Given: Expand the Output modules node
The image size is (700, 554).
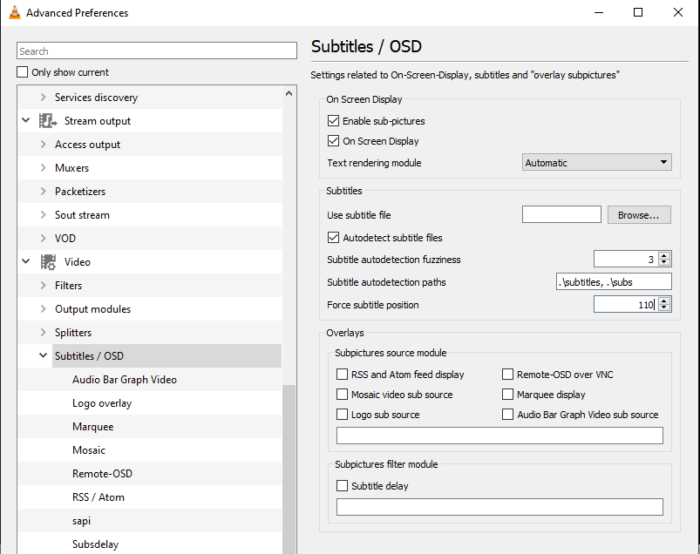Looking at the screenshot, I should 43,309.
